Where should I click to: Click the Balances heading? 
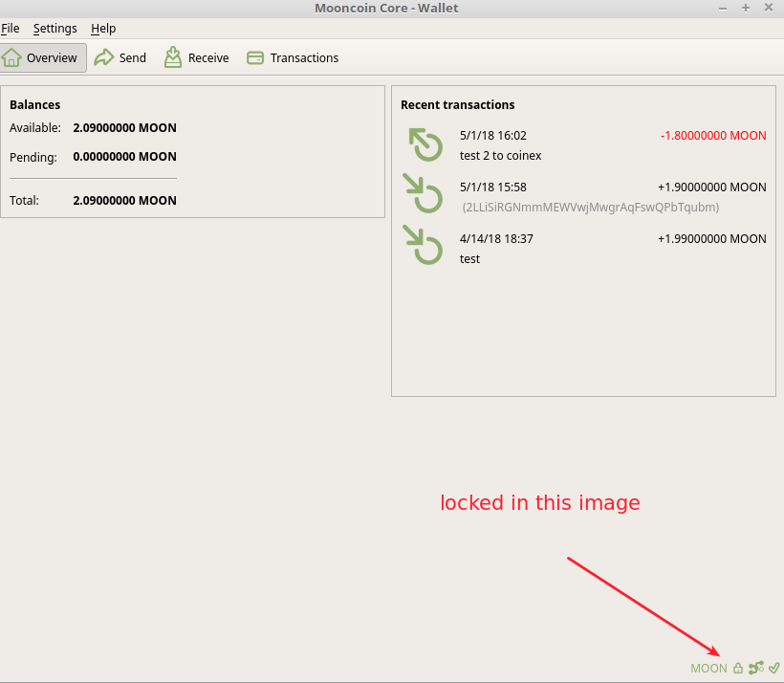coord(35,104)
